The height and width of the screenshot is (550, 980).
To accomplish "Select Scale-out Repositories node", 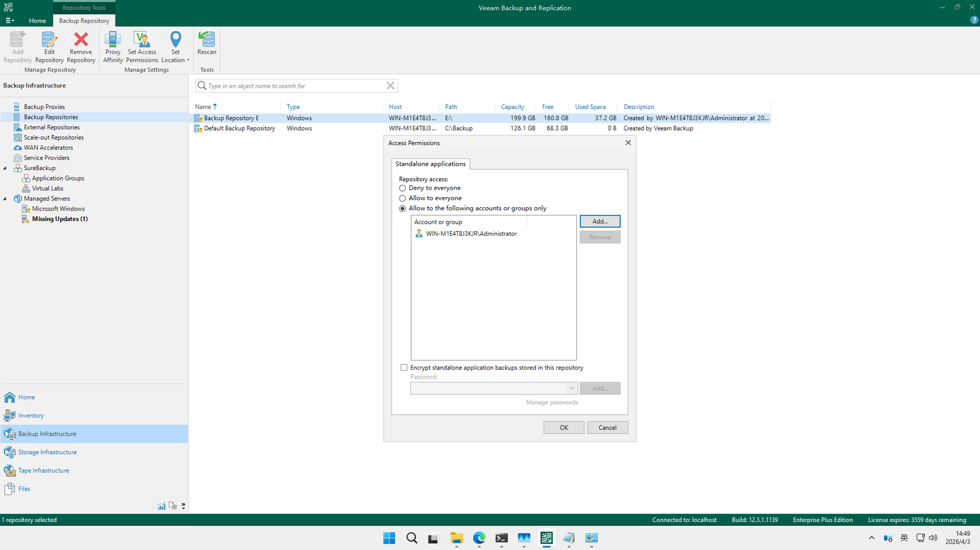I will 54,137.
